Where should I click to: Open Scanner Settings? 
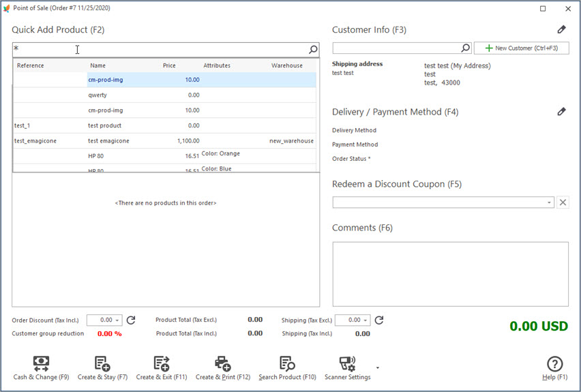(x=348, y=368)
